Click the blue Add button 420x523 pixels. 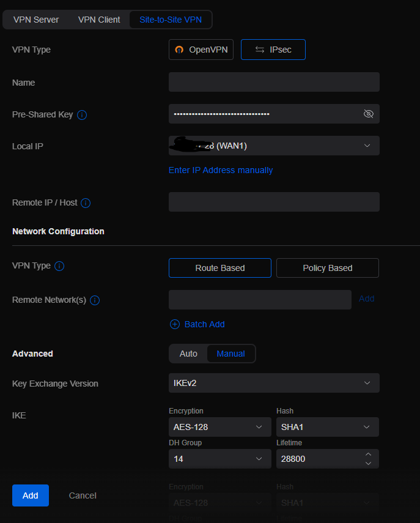[x=31, y=495]
